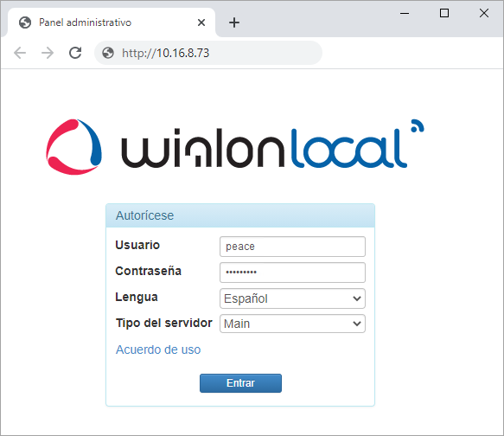Minimize the browser window
The height and width of the screenshot is (436, 504).
[405, 13]
